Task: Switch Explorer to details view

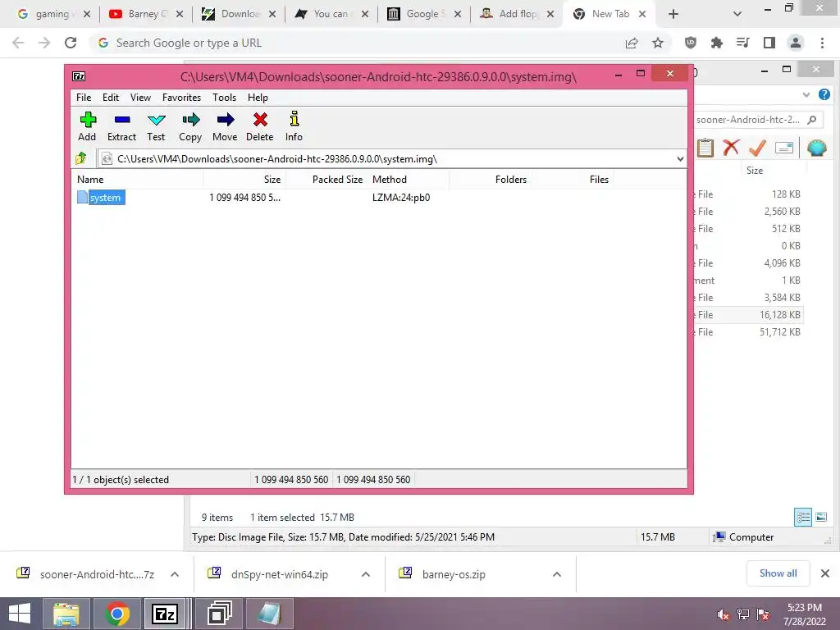Action: click(x=803, y=517)
